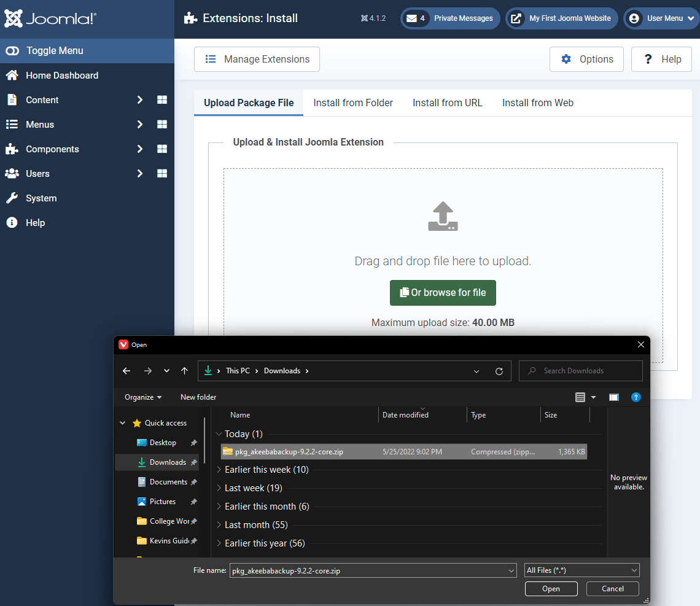Expand Earlier this year group
Viewport: 700px width, 606px height.
(x=219, y=543)
